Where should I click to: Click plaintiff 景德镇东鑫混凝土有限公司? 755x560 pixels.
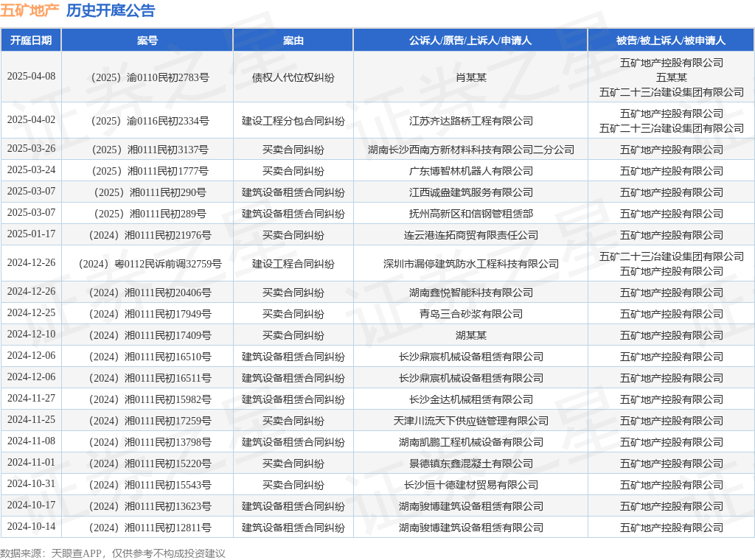tap(471, 463)
